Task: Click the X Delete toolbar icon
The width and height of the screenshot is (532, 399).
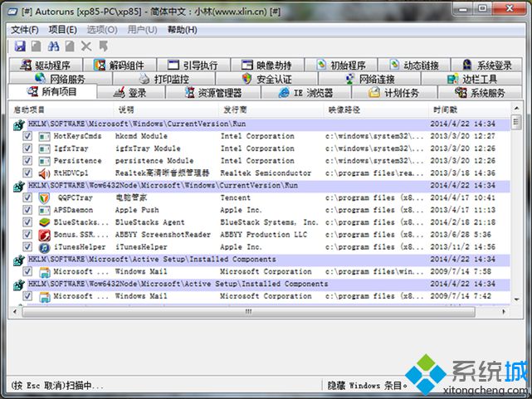Action: 86,46
